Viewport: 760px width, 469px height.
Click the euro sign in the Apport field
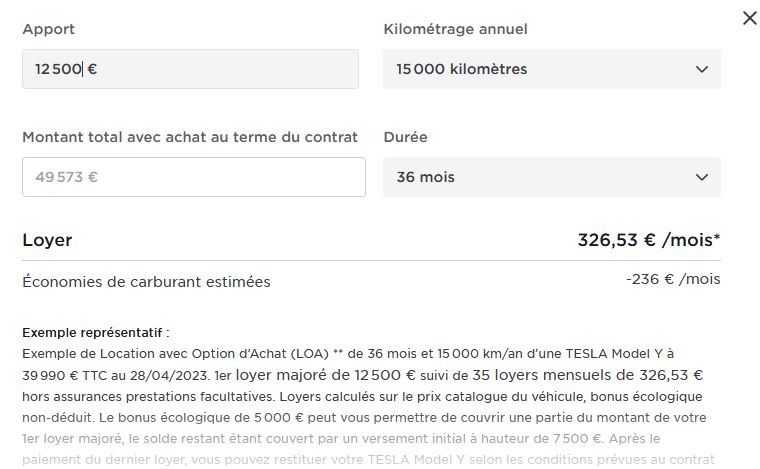pos(92,69)
